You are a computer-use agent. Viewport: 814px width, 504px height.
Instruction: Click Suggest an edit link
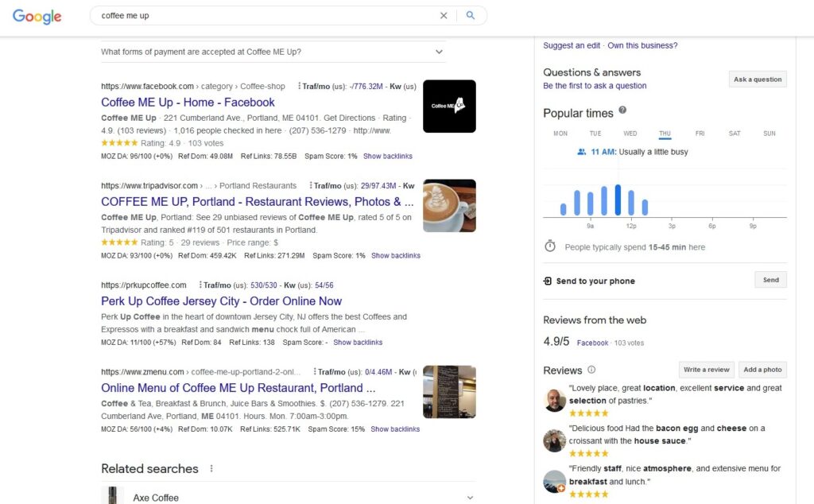[x=572, y=45]
